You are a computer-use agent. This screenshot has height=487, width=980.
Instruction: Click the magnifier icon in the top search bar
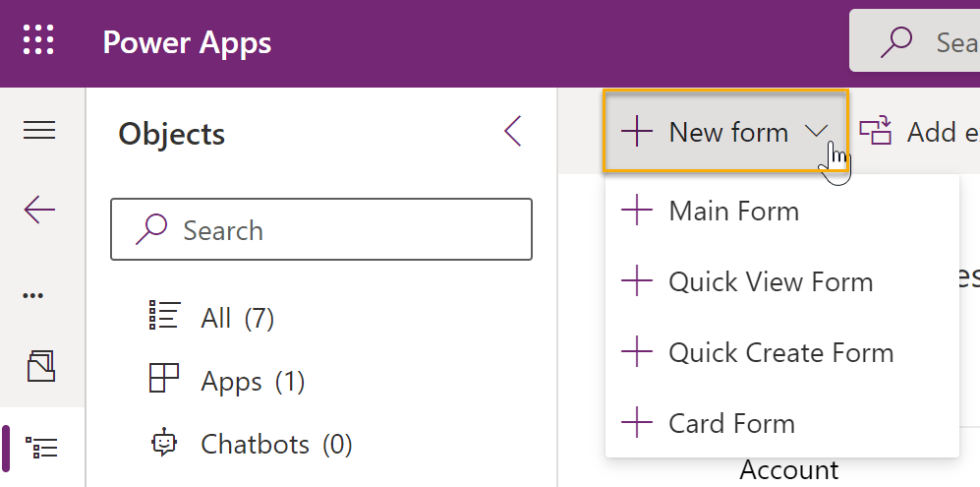coord(896,42)
